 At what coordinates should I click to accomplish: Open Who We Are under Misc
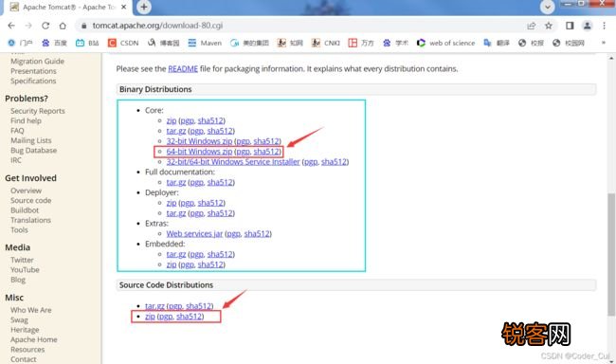[x=31, y=310]
